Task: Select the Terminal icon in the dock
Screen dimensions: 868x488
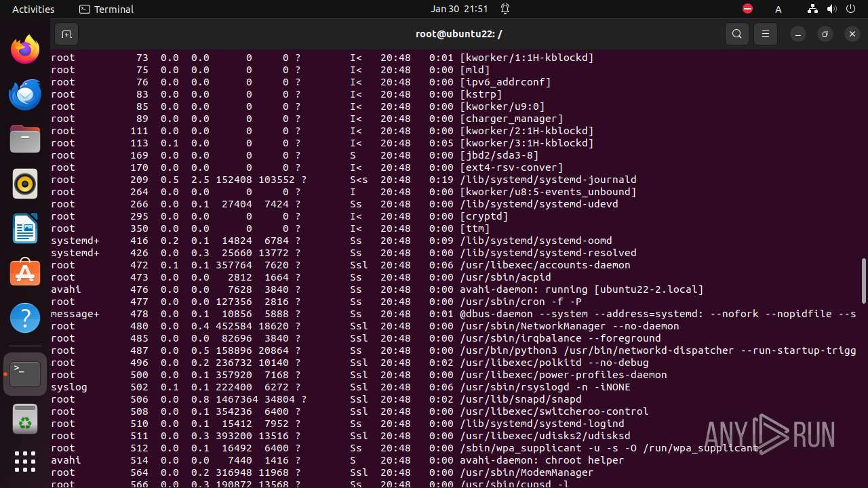Action: tap(25, 374)
